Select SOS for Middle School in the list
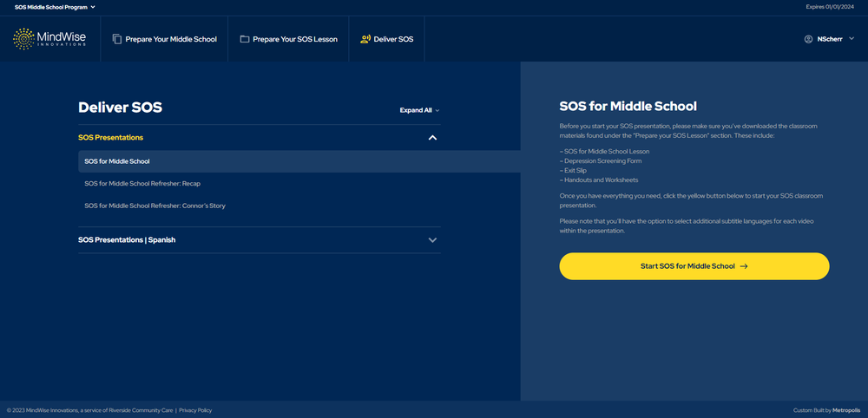This screenshot has width=868, height=418. [x=117, y=161]
